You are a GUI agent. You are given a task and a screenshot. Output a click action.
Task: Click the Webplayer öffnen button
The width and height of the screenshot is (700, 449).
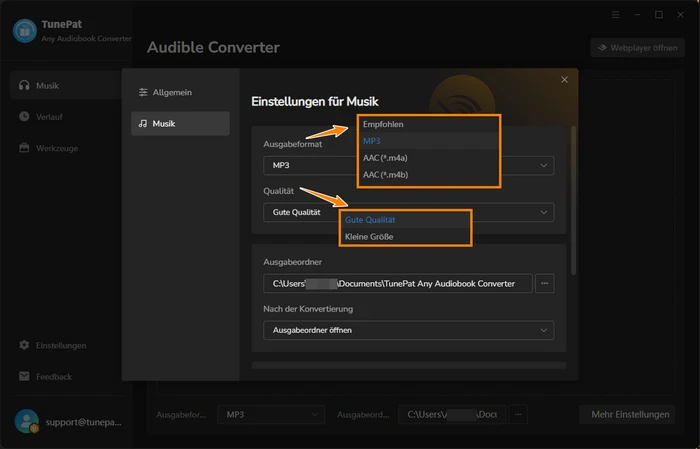pyautogui.click(x=638, y=48)
